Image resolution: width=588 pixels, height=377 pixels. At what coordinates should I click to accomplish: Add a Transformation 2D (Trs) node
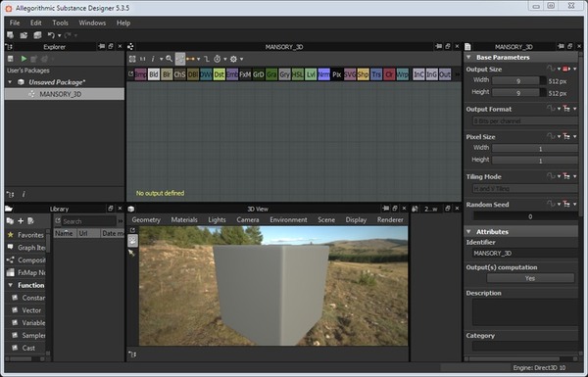376,74
